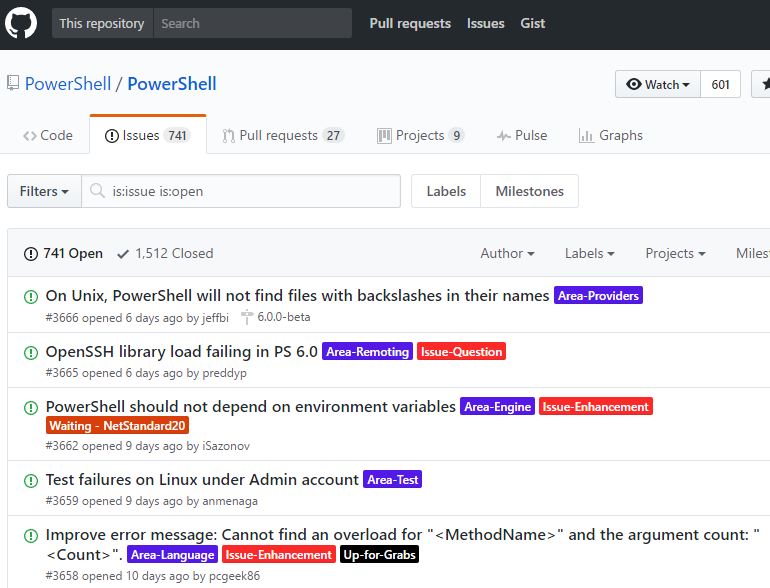Viewport: 770px width, 588px height.
Task: Click the search magnifier icon in filter box
Action: 97,191
